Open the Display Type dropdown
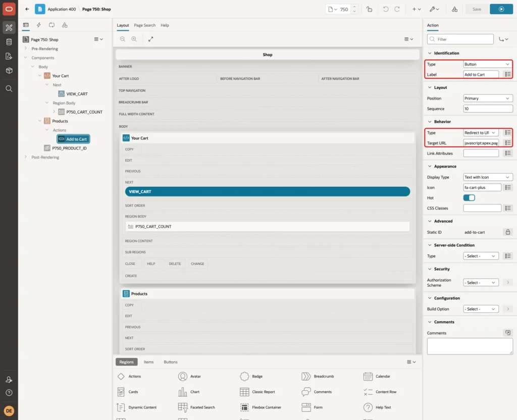The image size is (517, 420). [x=488, y=177]
